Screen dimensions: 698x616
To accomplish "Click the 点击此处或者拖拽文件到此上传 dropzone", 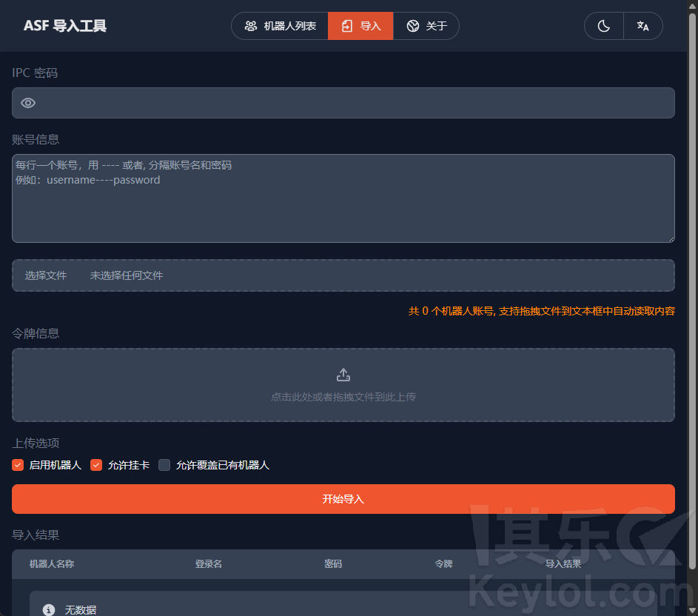I will [x=343, y=397].
